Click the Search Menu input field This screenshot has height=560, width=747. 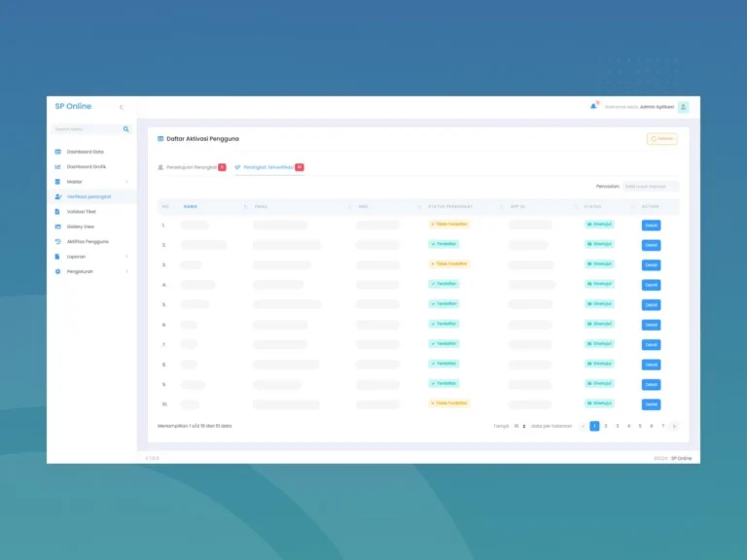(90, 129)
